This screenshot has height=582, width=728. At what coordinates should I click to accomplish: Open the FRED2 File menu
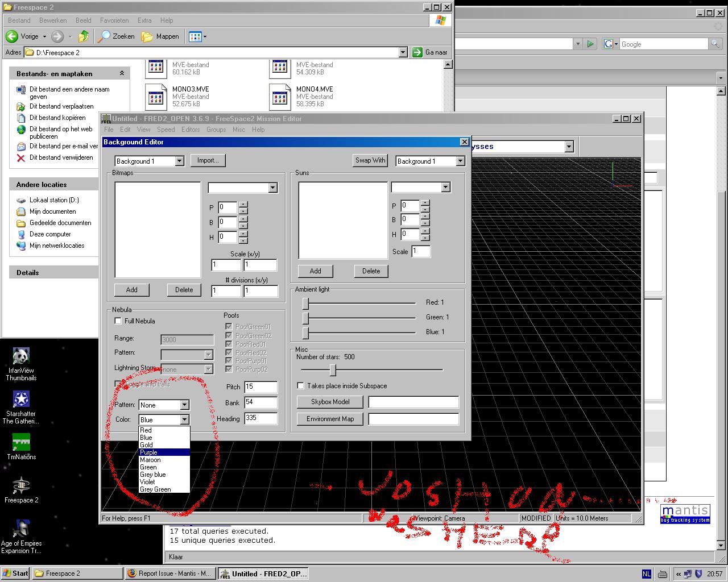pyautogui.click(x=109, y=130)
